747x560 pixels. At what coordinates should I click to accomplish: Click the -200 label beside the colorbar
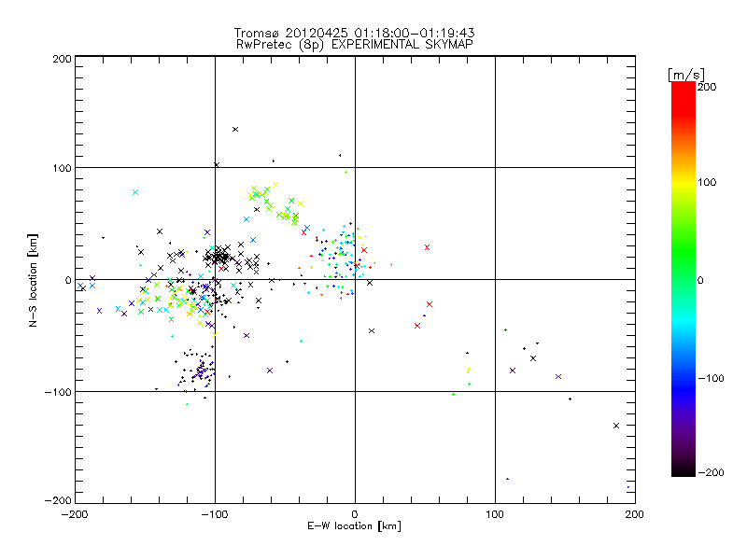click(711, 472)
